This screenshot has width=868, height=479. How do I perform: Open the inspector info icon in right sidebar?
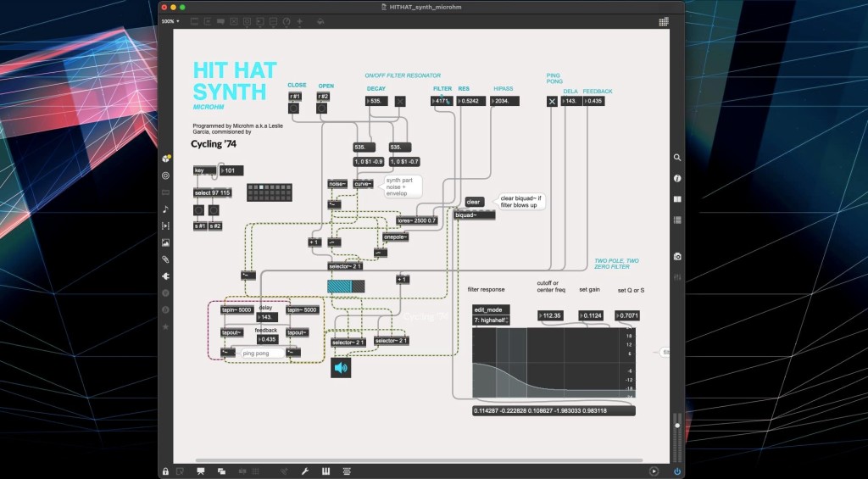pyautogui.click(x=677, y=178)
